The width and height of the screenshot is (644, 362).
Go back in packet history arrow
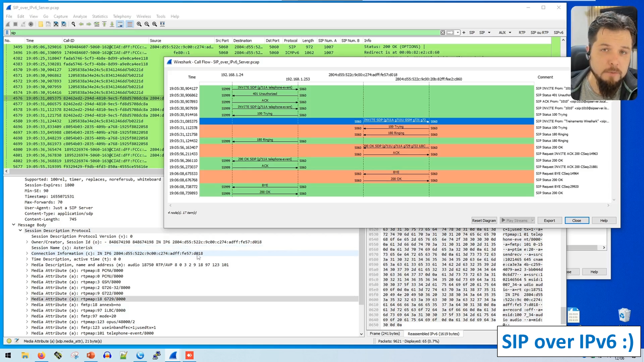pyautogui.click(x=81, y=24)
